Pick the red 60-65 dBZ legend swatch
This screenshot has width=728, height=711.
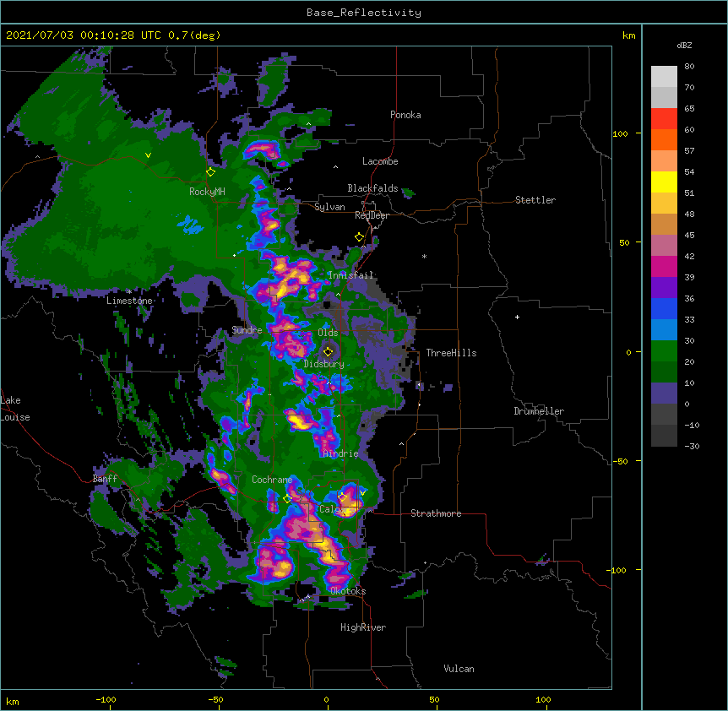[664, 119]
